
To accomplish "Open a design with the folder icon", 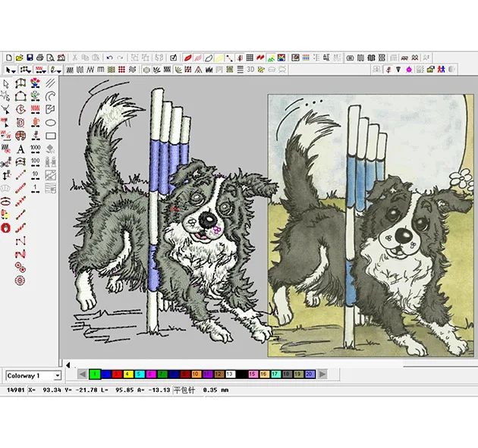I will point(19,58).
